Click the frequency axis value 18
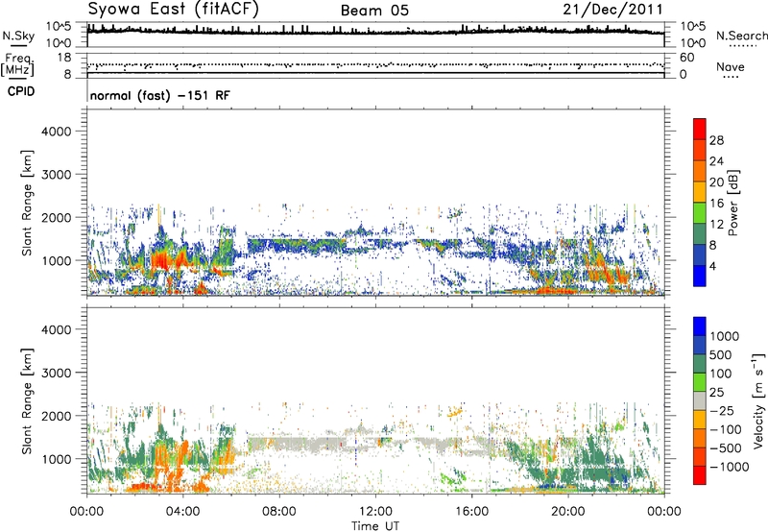The image size is (768, 532). click(64, 58)
